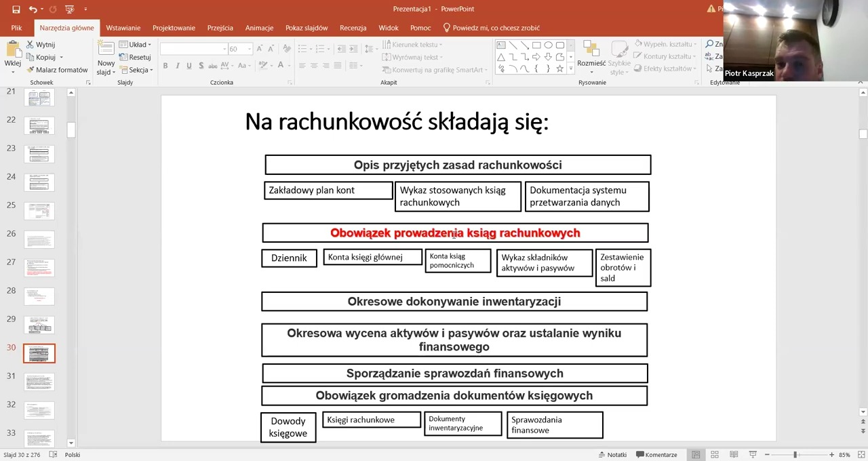Save the presentation from the Quick Access Toolbar
Screen dimensions: 868x461
pyautogui.click(x=16, y=9)
